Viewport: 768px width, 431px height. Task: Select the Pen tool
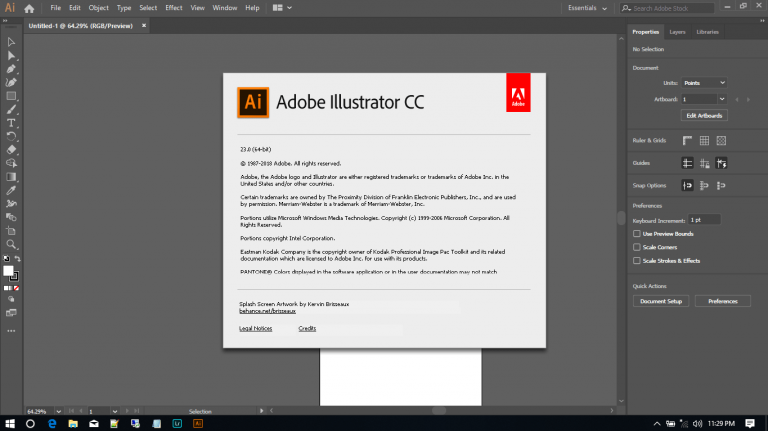(11, 69)
